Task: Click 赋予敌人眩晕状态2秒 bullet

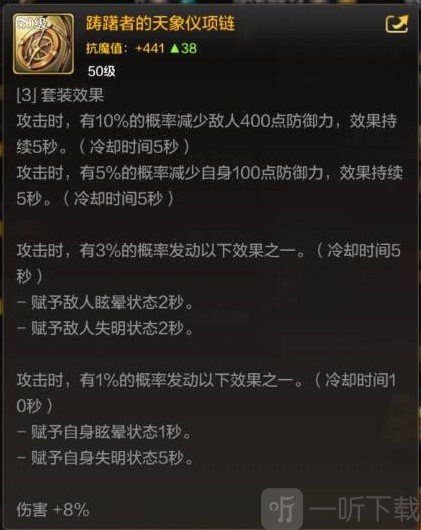Action: pos(105,303)
